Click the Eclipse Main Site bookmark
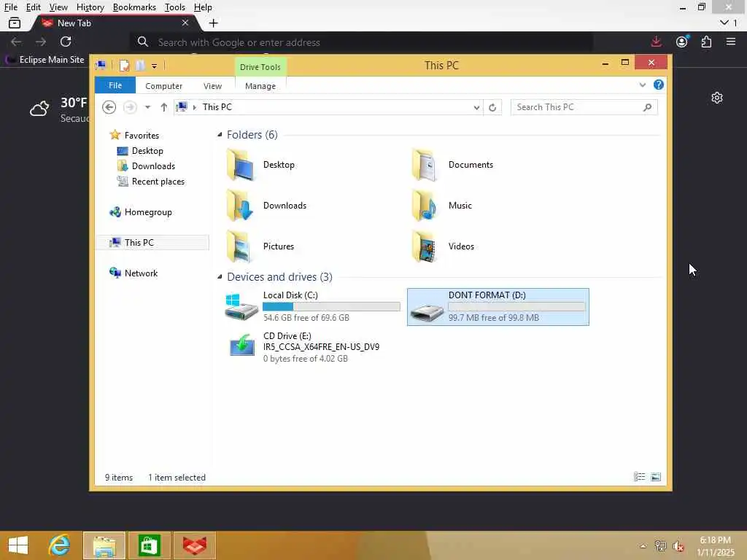 pos(45,60)
